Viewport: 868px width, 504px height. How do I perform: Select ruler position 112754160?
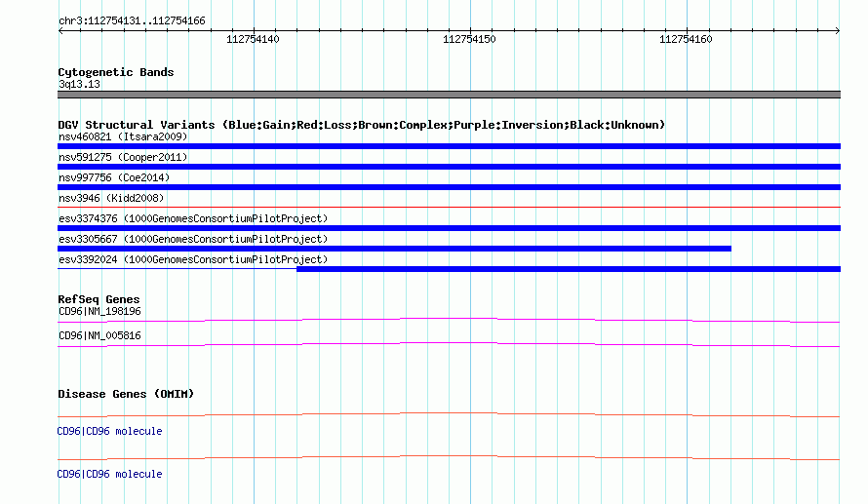(x=686, y=39)
